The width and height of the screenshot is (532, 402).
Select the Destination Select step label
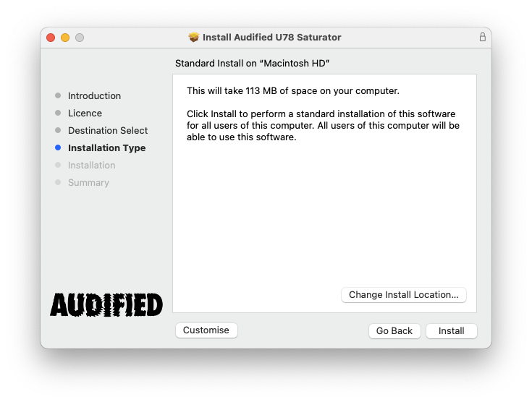[108, 131]
